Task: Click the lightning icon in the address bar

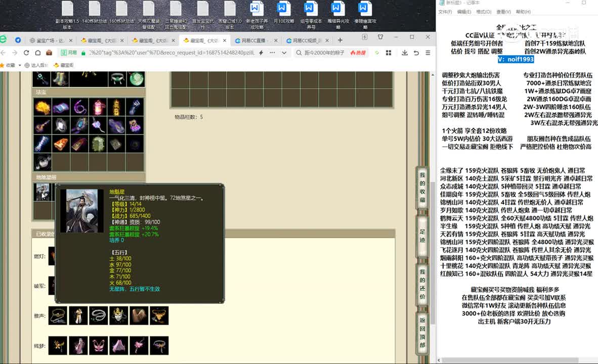Action: pyautogui.click(x=261, y=53)
